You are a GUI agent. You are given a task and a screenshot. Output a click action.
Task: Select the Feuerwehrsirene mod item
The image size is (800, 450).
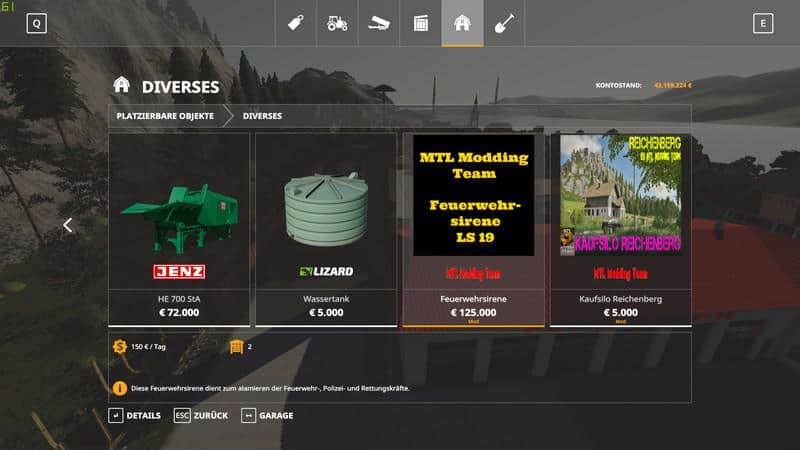(x=473, y=230)
